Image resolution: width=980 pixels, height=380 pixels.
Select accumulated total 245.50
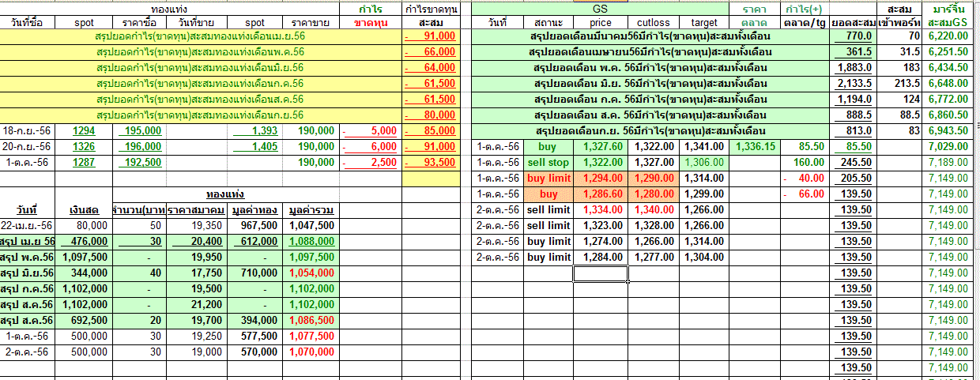click(x=853, y=163)
